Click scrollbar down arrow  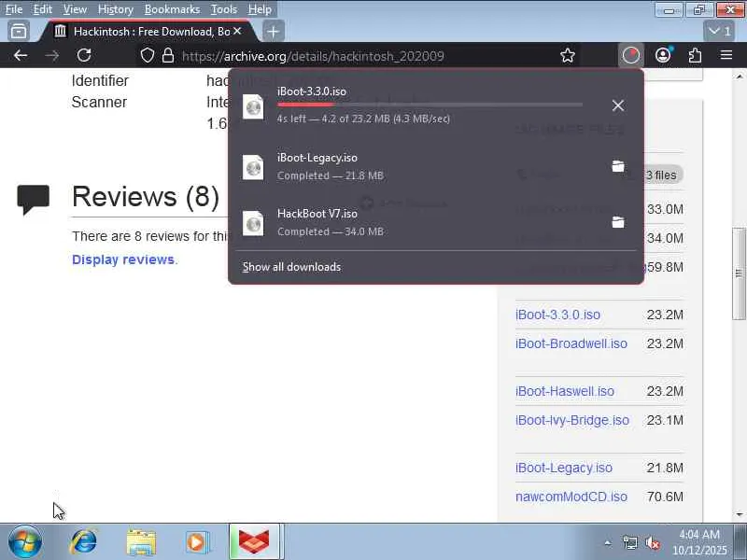(739, 514)
